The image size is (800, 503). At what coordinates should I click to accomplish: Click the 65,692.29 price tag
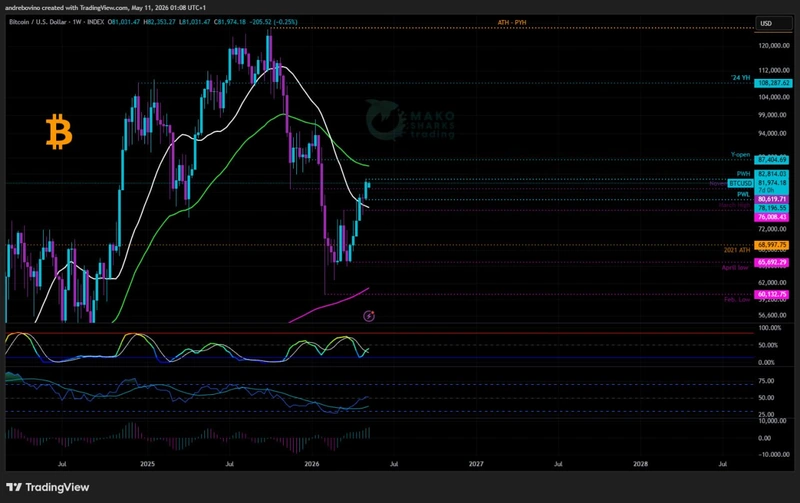771,262
